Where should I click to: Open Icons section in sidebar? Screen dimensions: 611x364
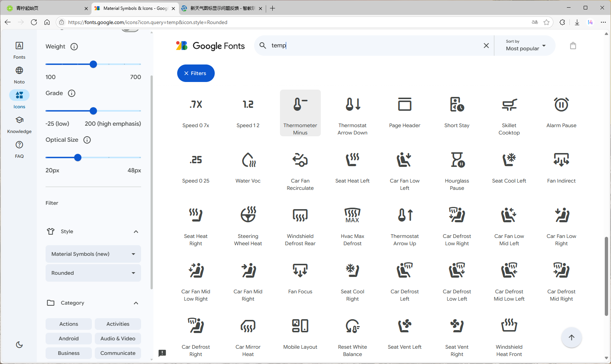[19, 99]
